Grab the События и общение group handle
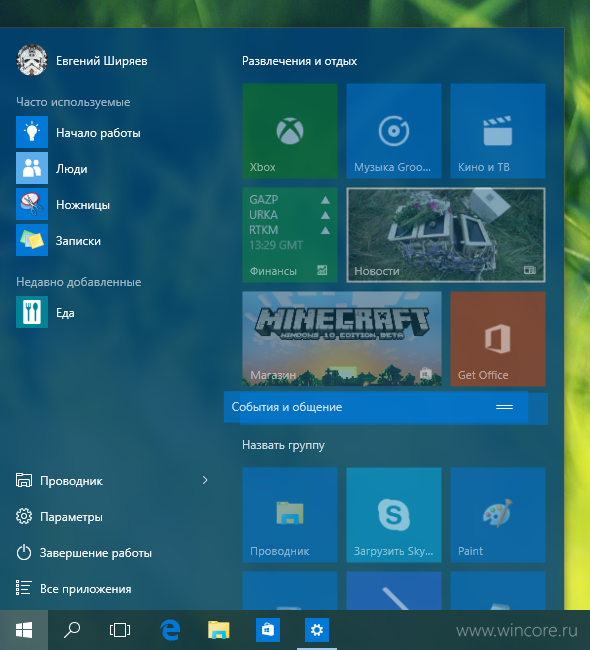This screenshot has height=650, width=590. click(x=505, y=407)
